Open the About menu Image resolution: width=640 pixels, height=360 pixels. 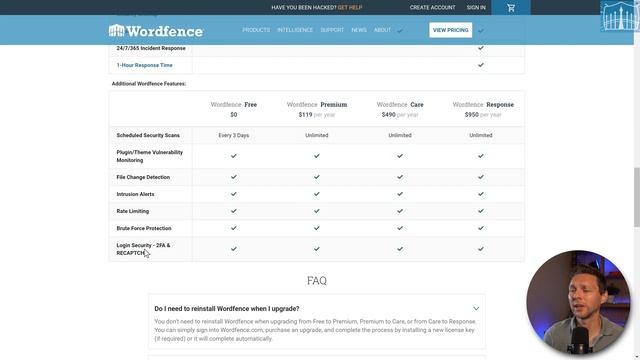point(382,30)
